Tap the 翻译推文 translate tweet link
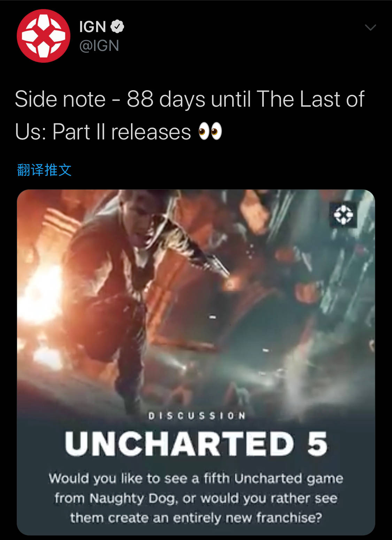The image size is (392, 540). [x=44, y=170]
